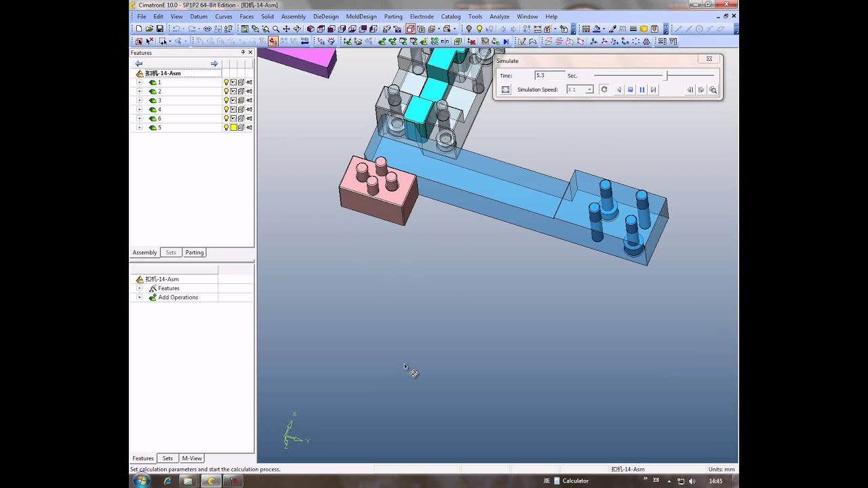The width and height of the screenshot is (868, 488).
Task: Stop the simulation playback
Action: point(630,89)
